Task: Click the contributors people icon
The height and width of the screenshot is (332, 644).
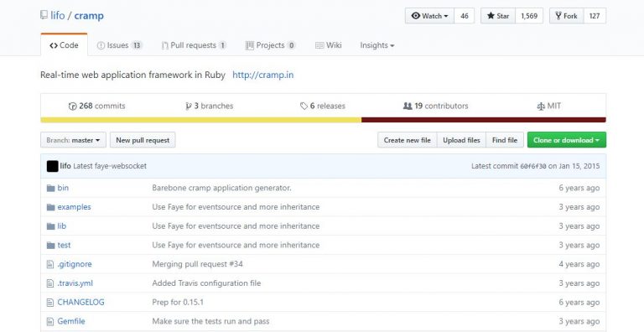Action: pyautogui.click(x=408, y=106)
